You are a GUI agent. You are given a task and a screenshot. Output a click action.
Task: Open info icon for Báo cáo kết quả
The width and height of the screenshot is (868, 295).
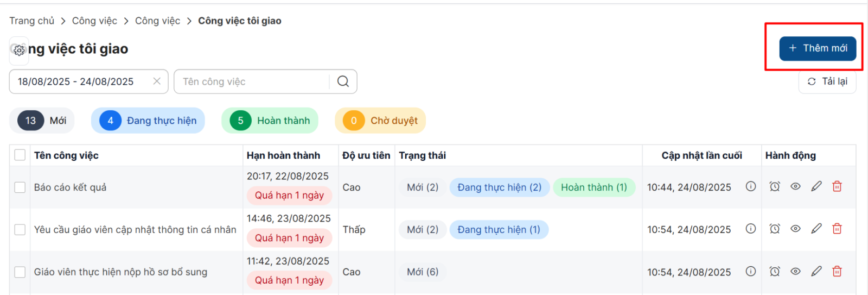pyautogui.click(x=751, y=186)
